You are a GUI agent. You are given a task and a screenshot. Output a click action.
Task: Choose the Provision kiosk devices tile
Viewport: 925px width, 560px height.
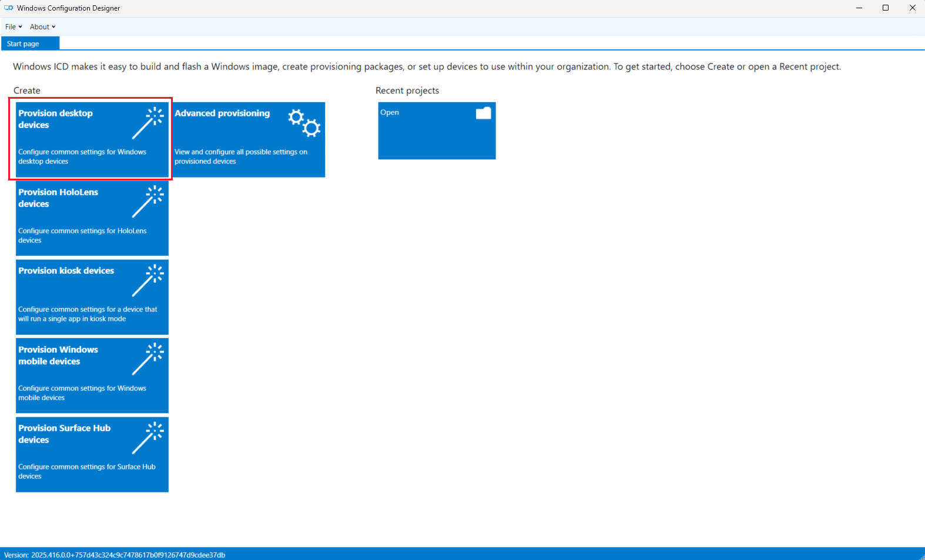(92, 297)
